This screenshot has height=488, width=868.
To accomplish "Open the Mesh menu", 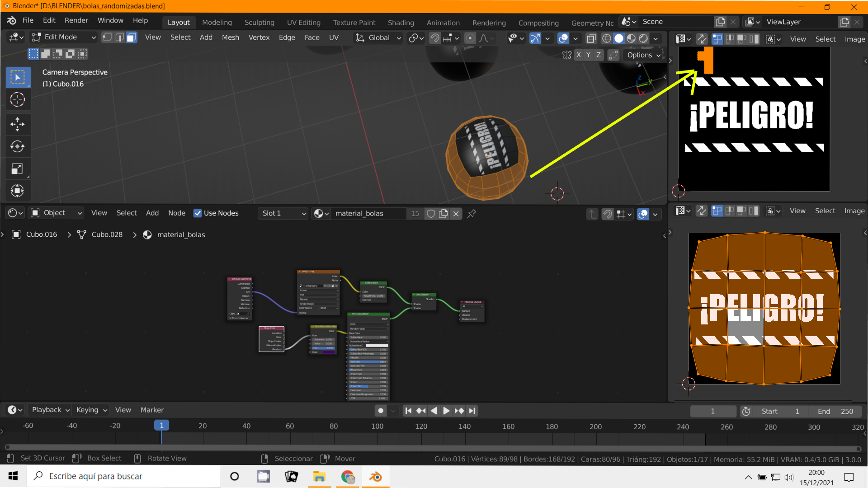I will (230, 38).
